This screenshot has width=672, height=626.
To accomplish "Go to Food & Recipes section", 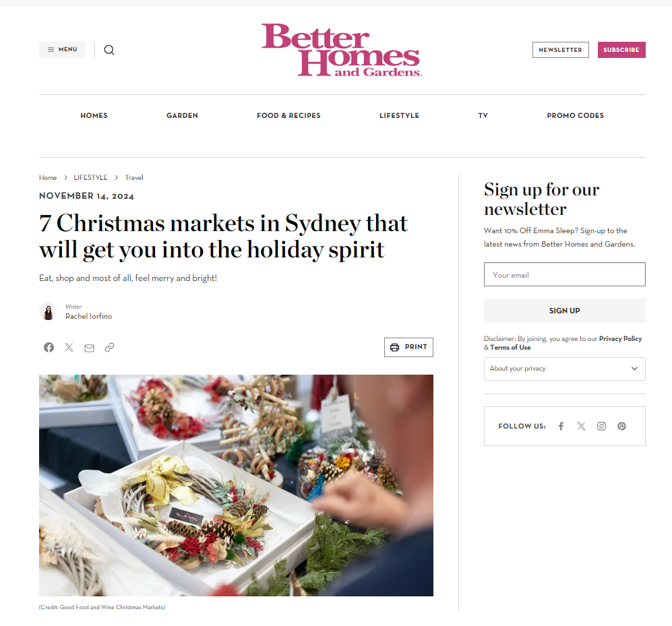I will pos(288,115).
